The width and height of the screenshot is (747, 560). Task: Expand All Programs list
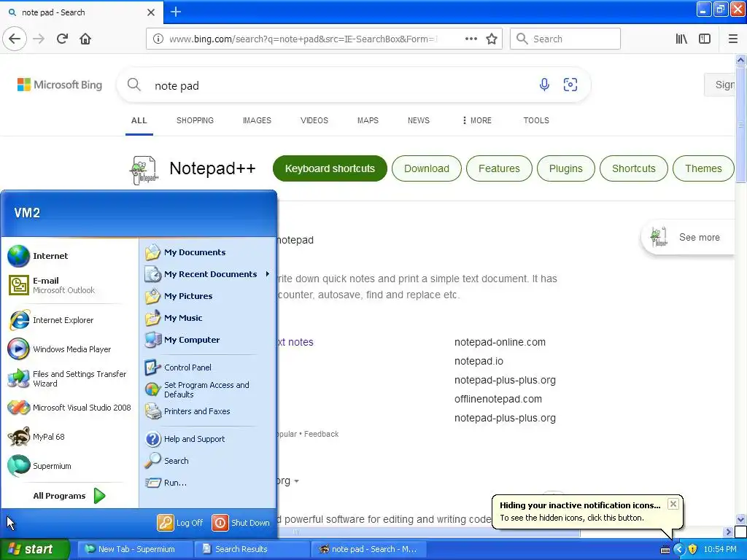(x=69, y=496)
